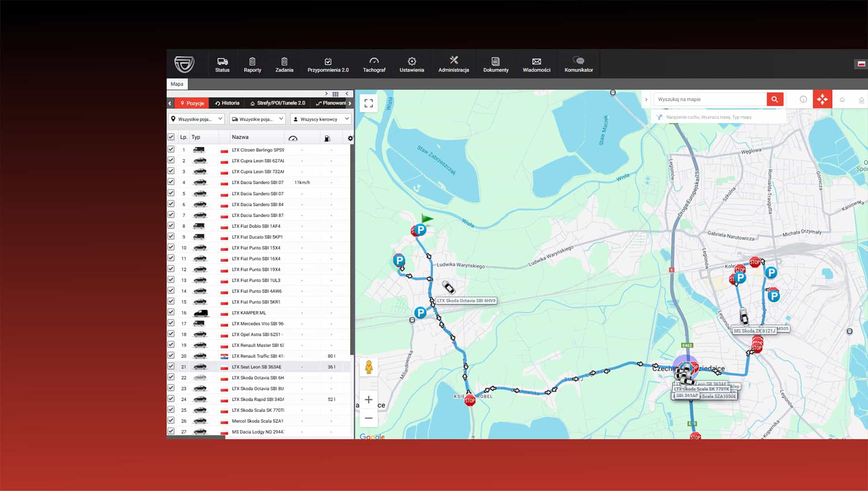Open the Administracja panel
The width and height of the screenshot is (868, 491).
[x=453, y=64]
